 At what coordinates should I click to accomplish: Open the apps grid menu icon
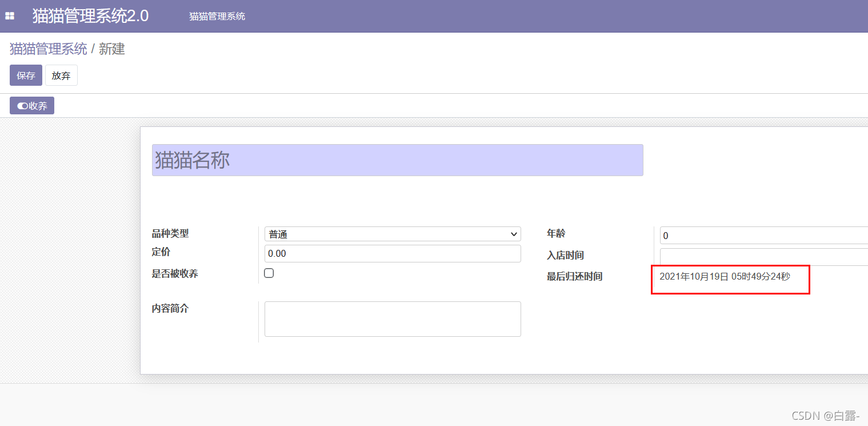point(10,16)
